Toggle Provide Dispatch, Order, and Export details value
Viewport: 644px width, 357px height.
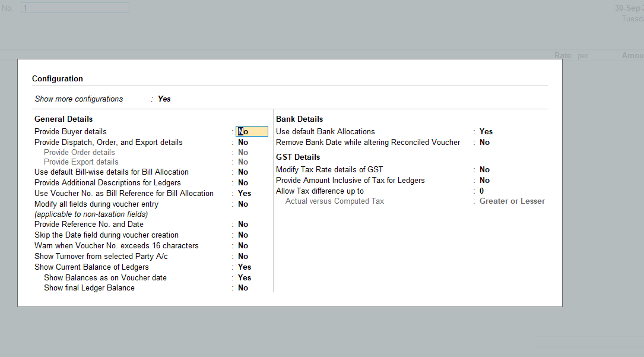pos(243,142)
